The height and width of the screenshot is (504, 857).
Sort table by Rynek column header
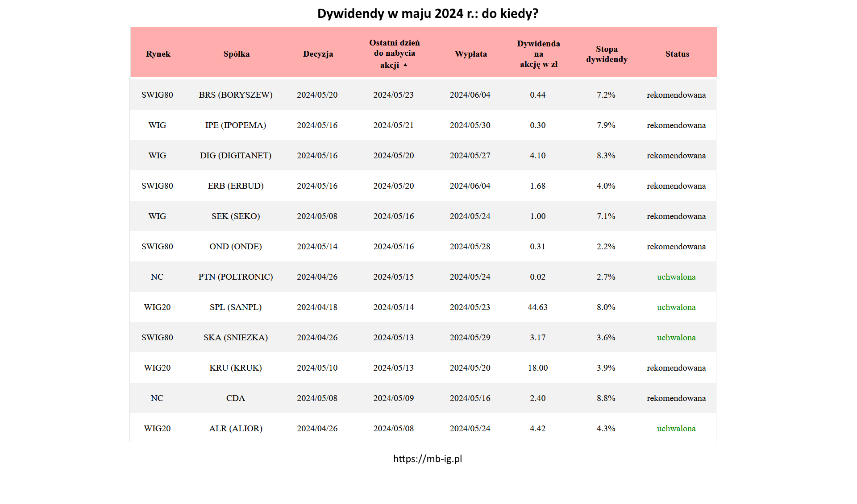158,54
